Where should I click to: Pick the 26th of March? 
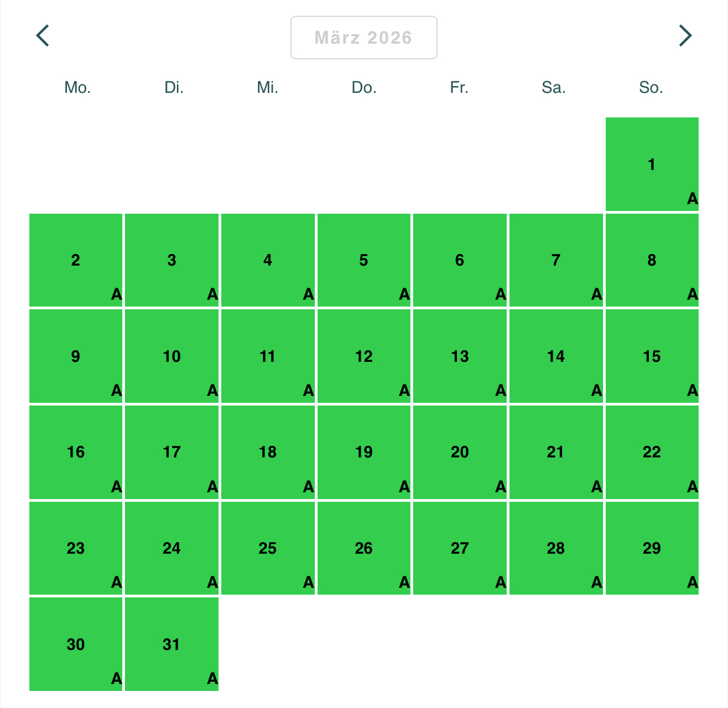coord(363,548)
